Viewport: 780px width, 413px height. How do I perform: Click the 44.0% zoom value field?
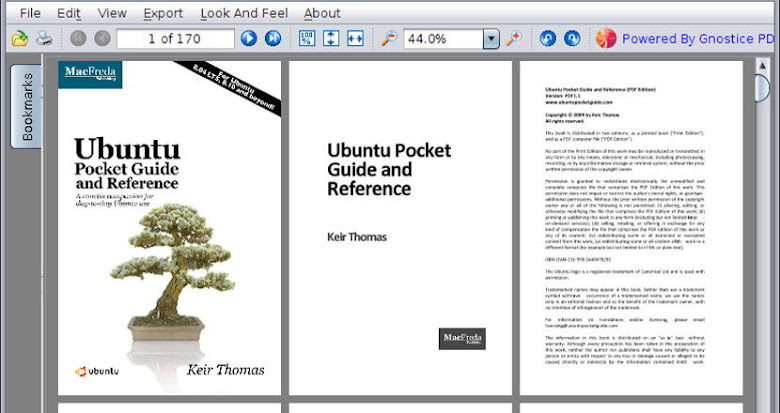click(443, 39)
